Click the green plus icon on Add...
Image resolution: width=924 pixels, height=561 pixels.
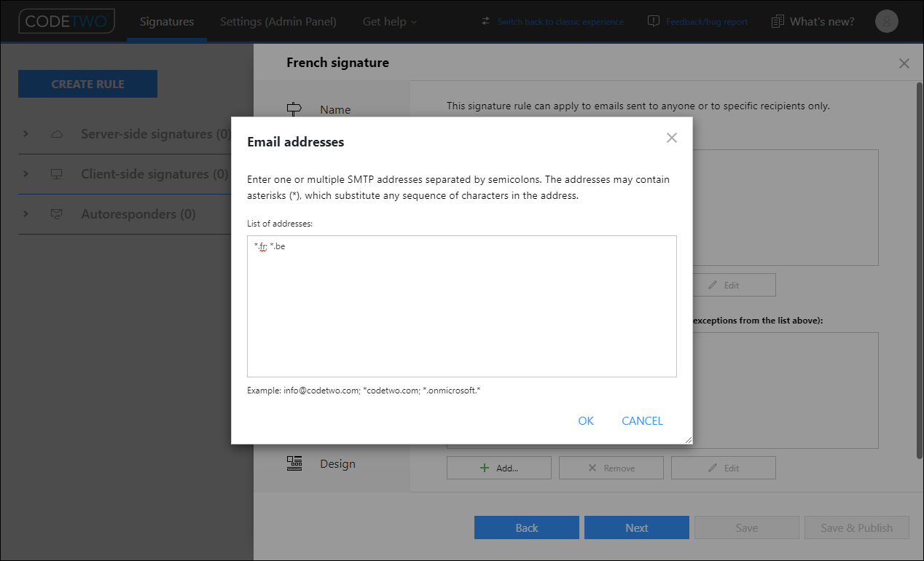485,468
